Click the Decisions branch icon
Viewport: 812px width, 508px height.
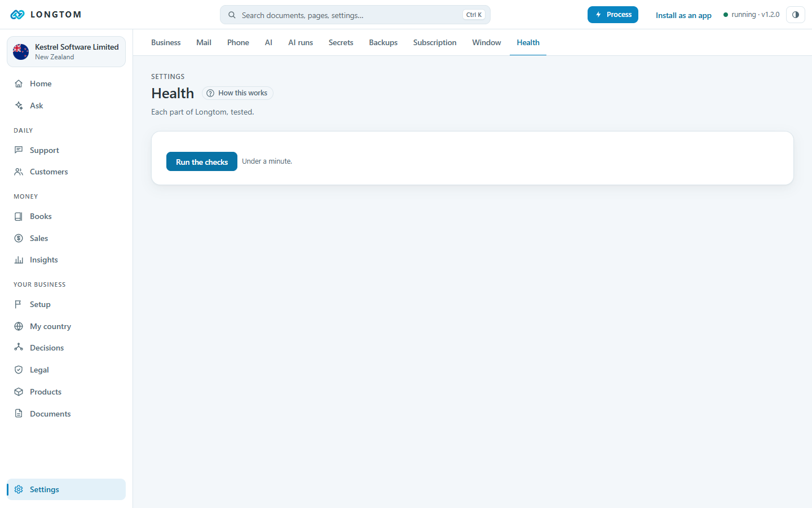pyautogui.click(x=19, y=348)
